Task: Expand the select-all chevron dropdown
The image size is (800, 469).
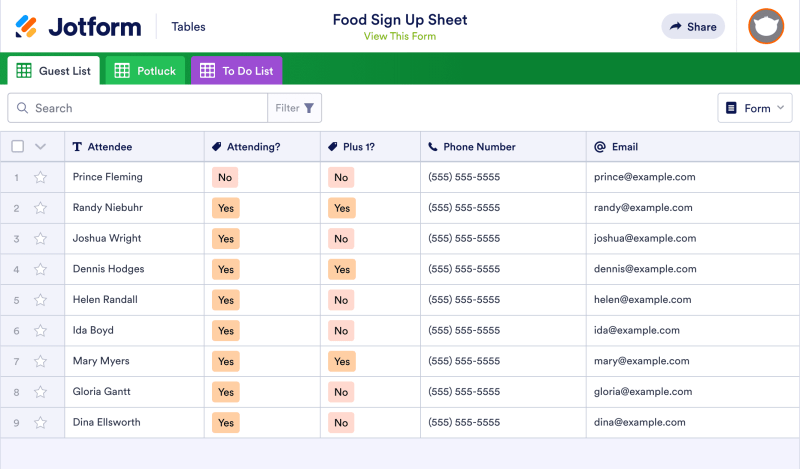Action: pos(40,147)
